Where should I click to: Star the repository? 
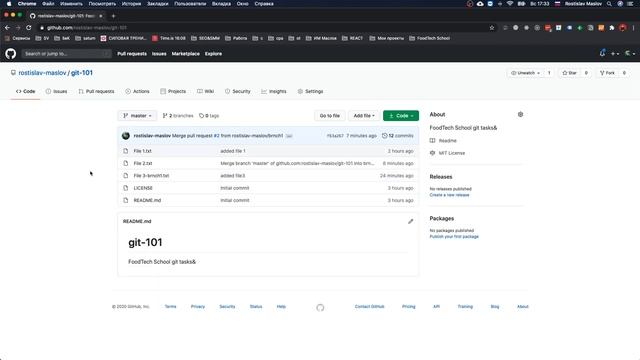click(569, 73)
